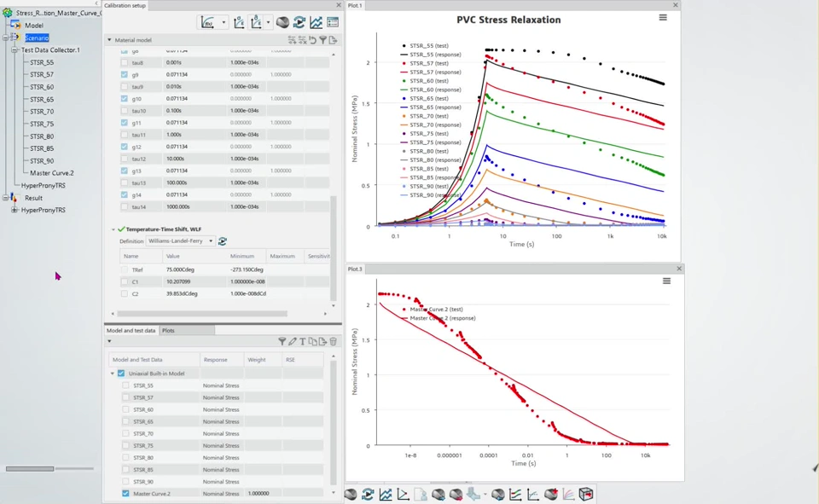Open the Williams-Landel-Ferry definition dropdown

pyautogui.click(x=211, y=241)
